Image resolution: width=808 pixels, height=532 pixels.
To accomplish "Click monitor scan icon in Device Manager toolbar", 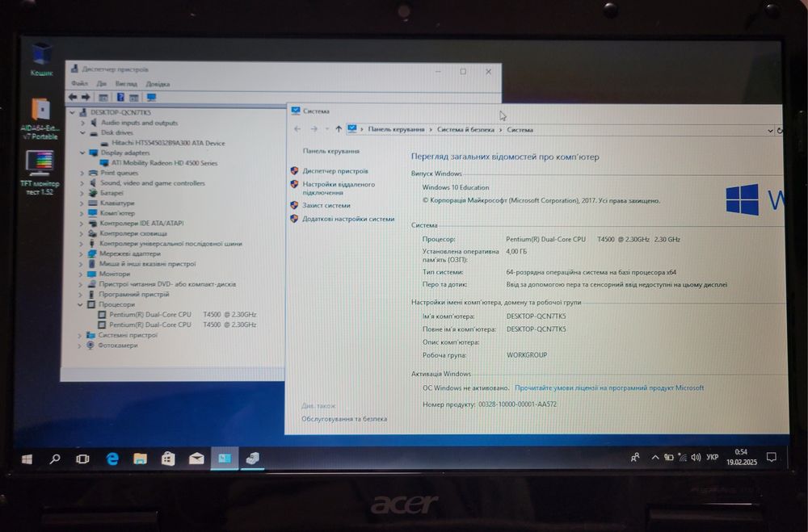I will pos(151,98).
